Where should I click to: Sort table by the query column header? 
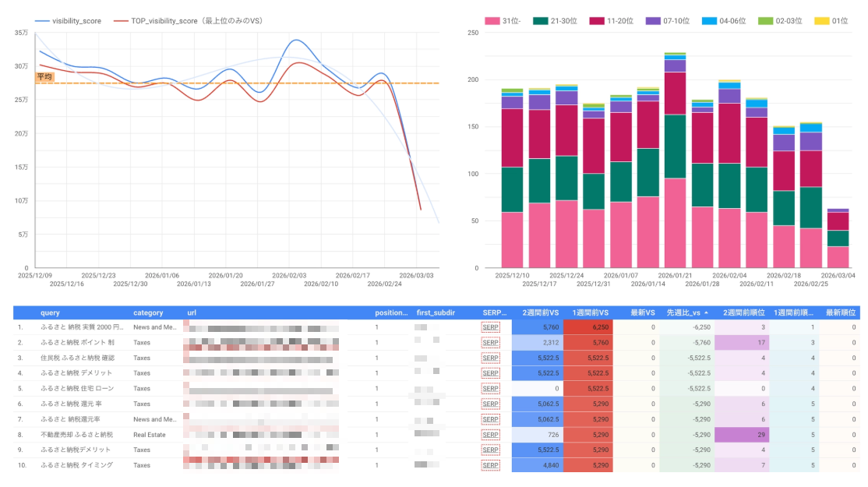click(51, 312)
